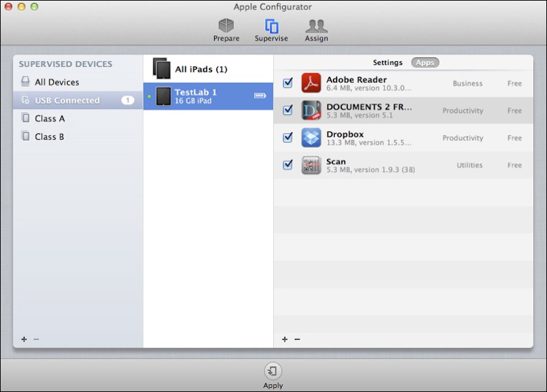Click the Apply icon at bottom
Image resolution: width=547 pixels, height=392 pixels.
pyautogui.click(x=273, y=371)
